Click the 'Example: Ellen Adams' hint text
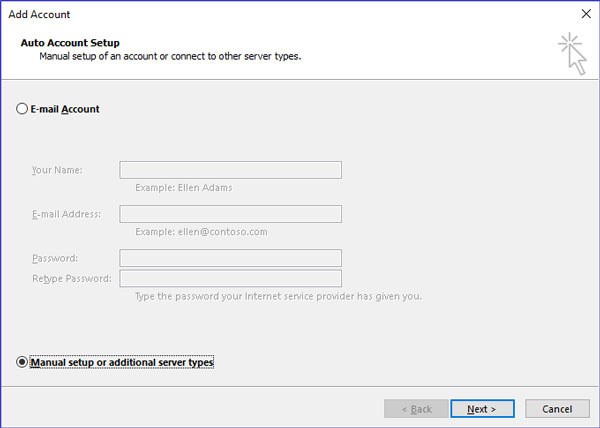This screenshot has height=428, width=600. 184,188
